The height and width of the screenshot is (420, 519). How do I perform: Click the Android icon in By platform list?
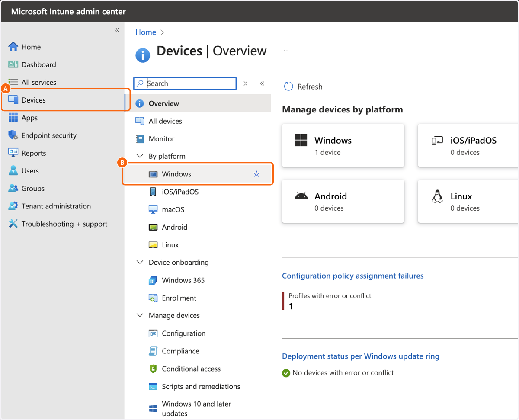tap(153, 227)
